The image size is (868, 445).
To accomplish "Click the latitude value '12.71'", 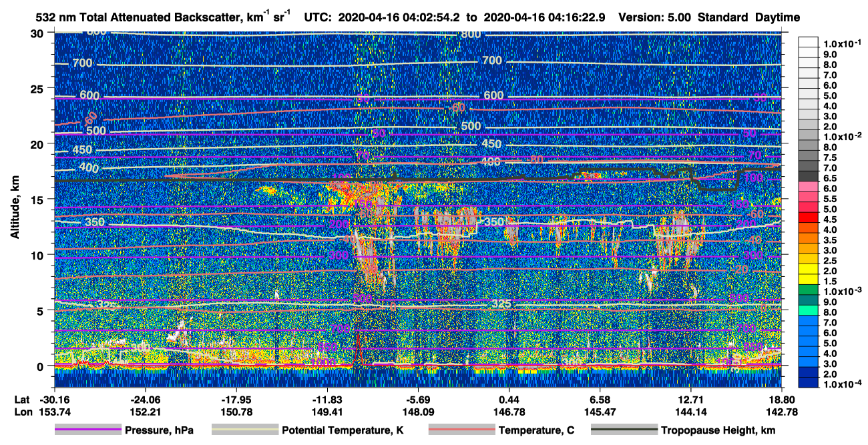I will click(690, 399).
